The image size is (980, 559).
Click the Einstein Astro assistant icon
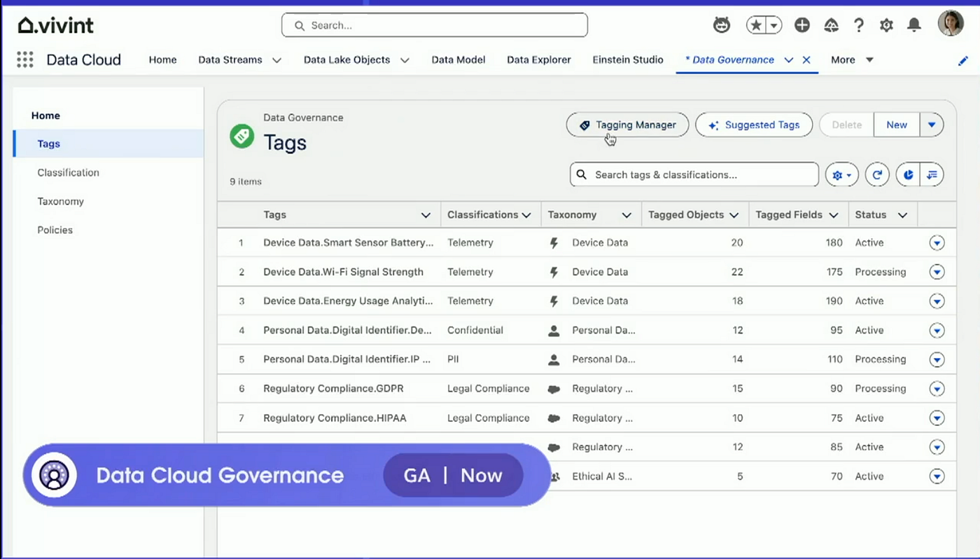[x=721, y=25]
